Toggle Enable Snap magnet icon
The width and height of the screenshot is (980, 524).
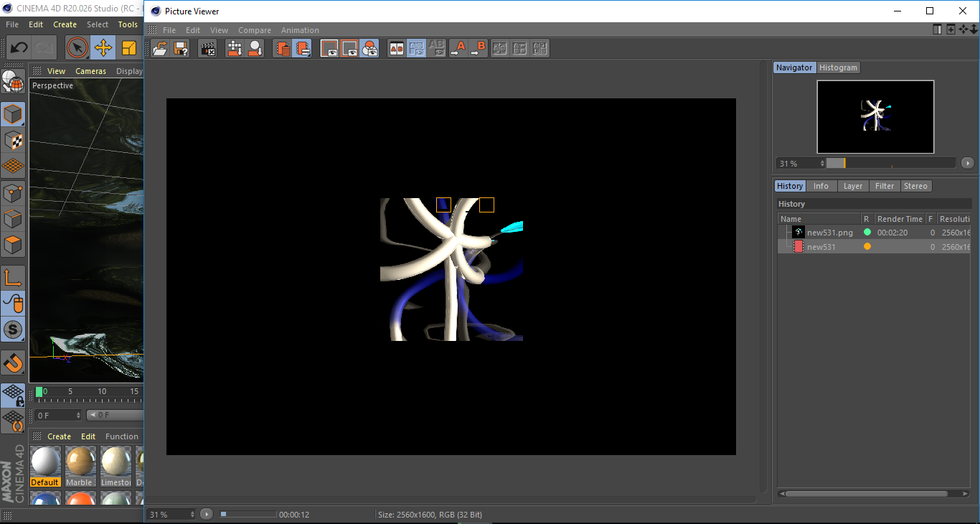[13, 362]
